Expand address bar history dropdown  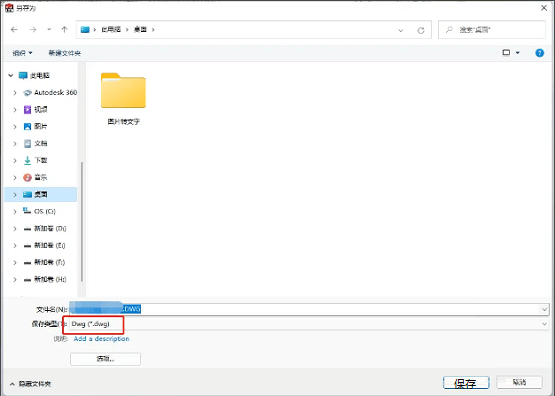(x=401, y=30)
